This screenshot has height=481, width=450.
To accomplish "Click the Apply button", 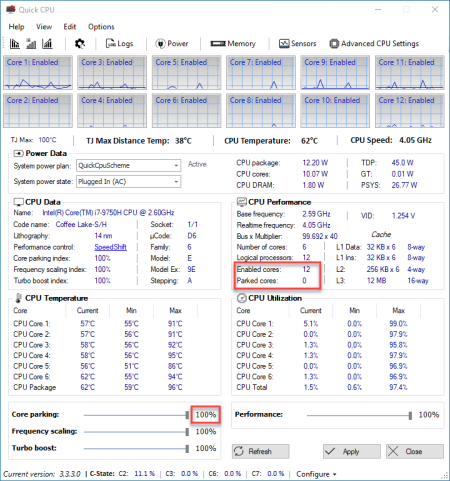I will (x=352, y=451).
